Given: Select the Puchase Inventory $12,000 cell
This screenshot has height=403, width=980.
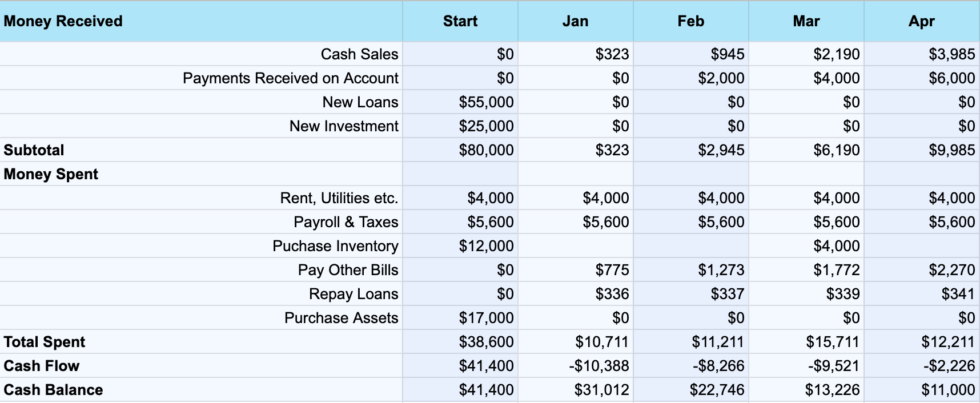Looking at the screenshot, I should 486,246.
